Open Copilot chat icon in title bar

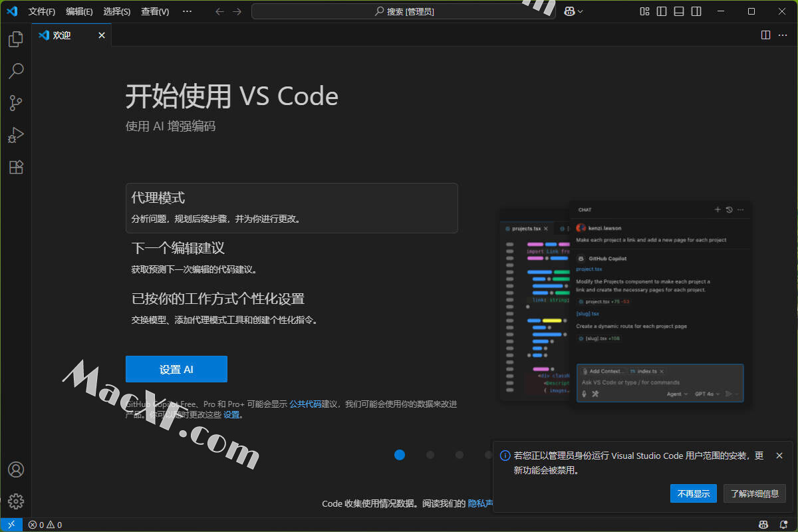569,11
